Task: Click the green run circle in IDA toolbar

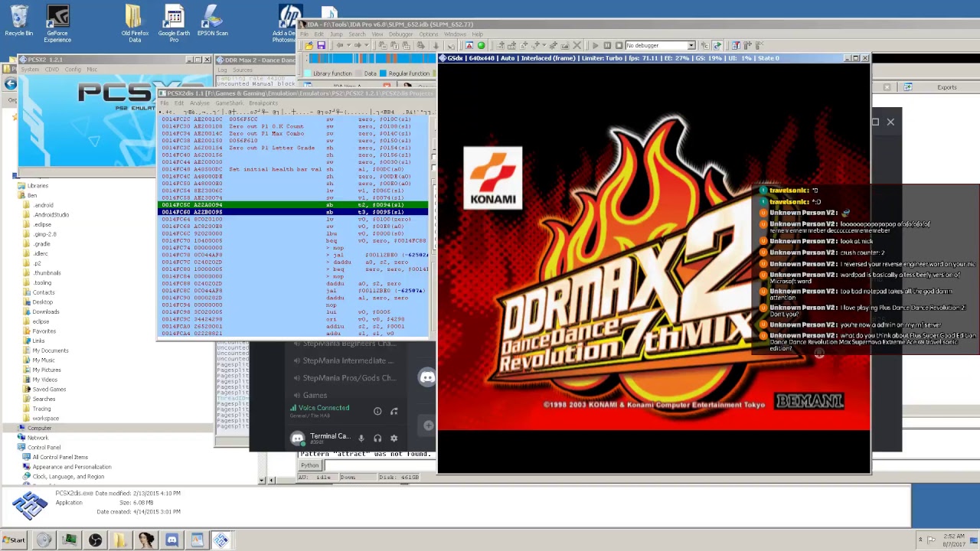Action: tap(481, 46)
